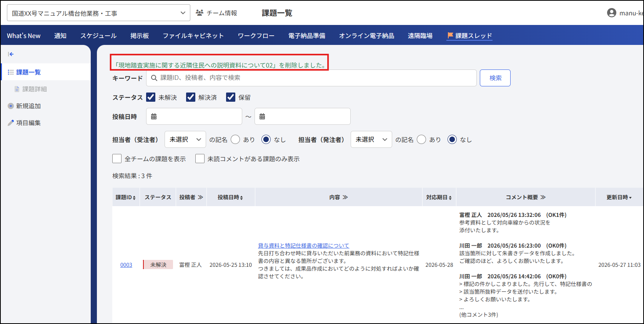Toggle the 解決済 status checkbox
This screenshot has width=644, height=324.
tap(191, 97)
